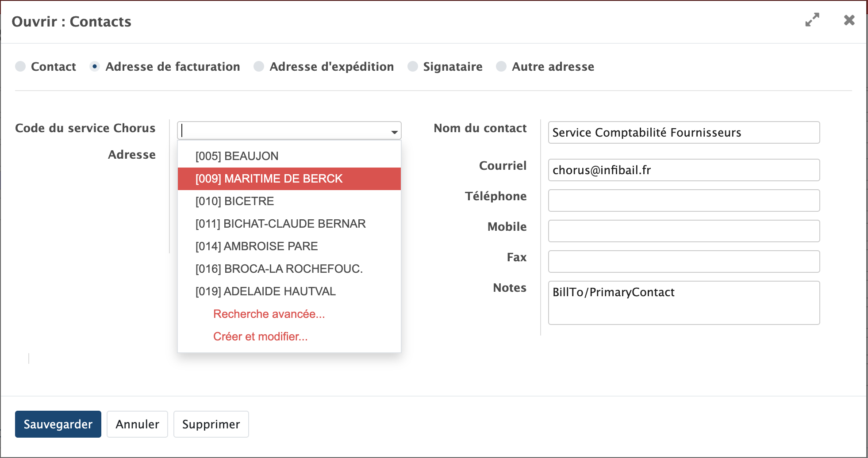Expand the dialog to full screen
Screen dimensions: 868x458
click(812, 20)
